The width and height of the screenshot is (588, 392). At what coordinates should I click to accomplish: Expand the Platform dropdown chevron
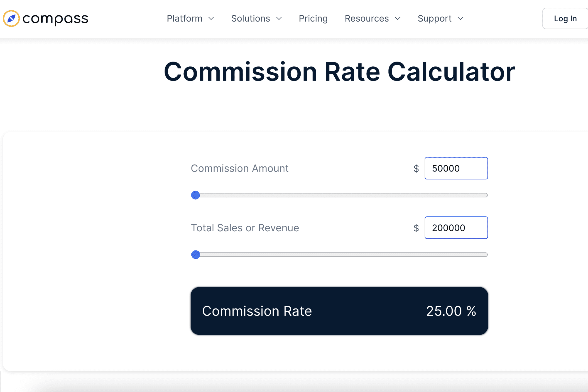point(211,19)
